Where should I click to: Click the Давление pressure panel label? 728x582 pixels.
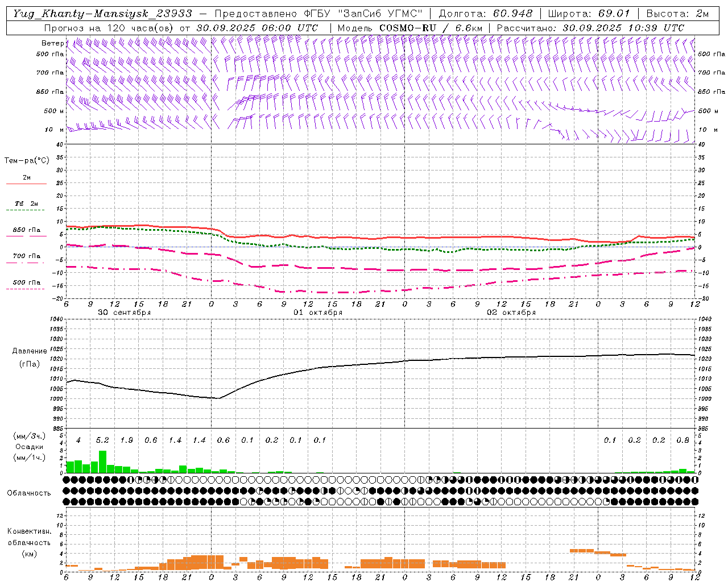30,351
